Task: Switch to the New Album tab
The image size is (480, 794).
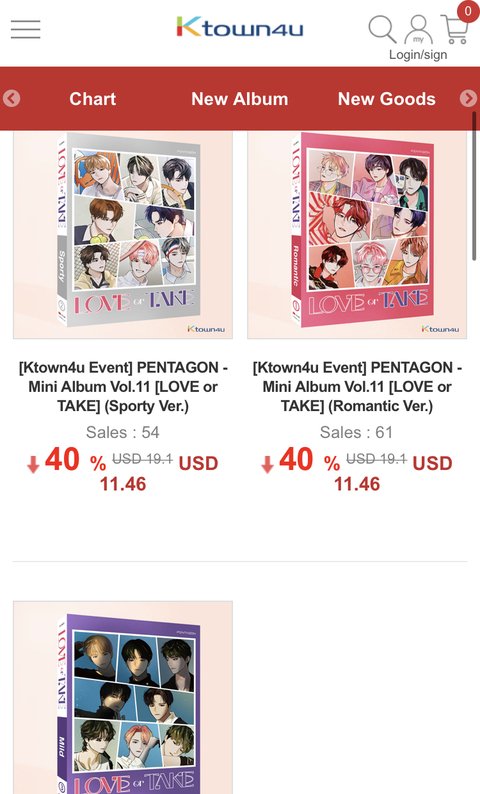Action: pyautogui.click(x=239, y=99)
